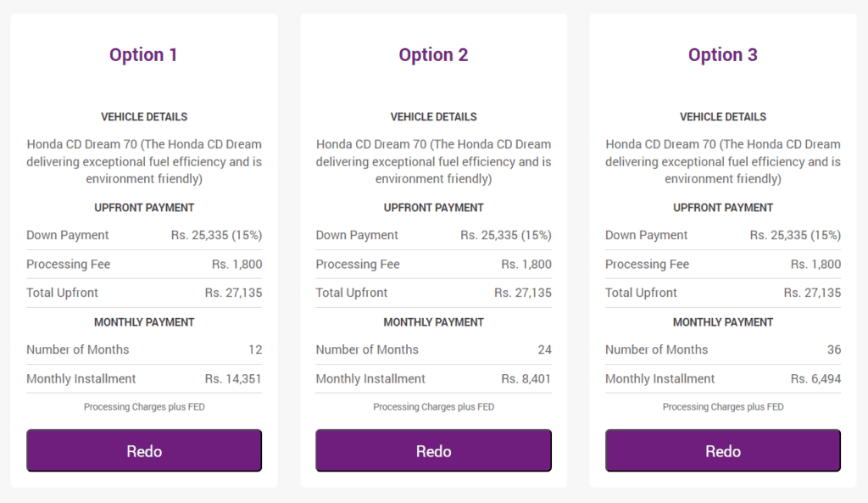The height and width of the screenshot is (503, 868).
Task: Click Option 3 monthly installment Rs. 6,494
Action: (x=816, y=379)
